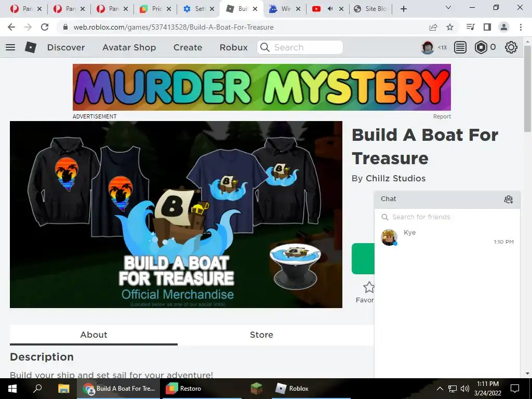Viewport: 532px width, 399px height.
Task: Open a new browser tab
Action: coord(403,9)
